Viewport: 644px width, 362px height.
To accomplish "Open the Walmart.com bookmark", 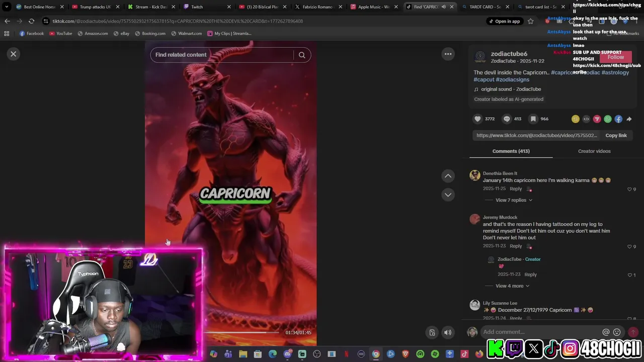I will (x=187, y=34).
